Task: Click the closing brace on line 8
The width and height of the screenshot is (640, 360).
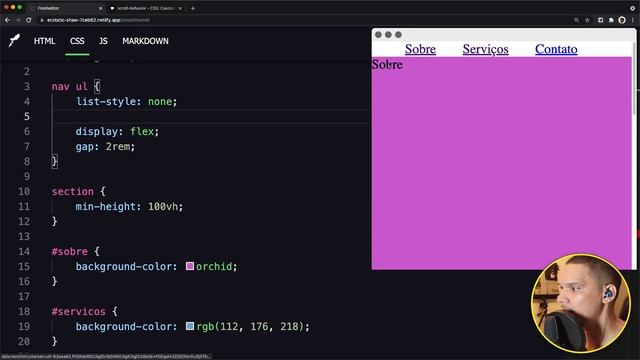Action: coord(54,161)
